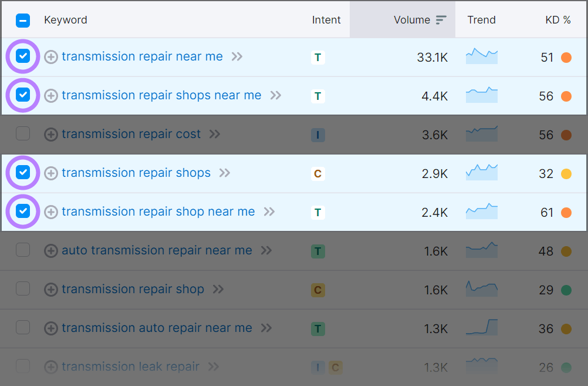
Task: Click T intent badge for auto transmission repair near me
Action: click(317, 251)
